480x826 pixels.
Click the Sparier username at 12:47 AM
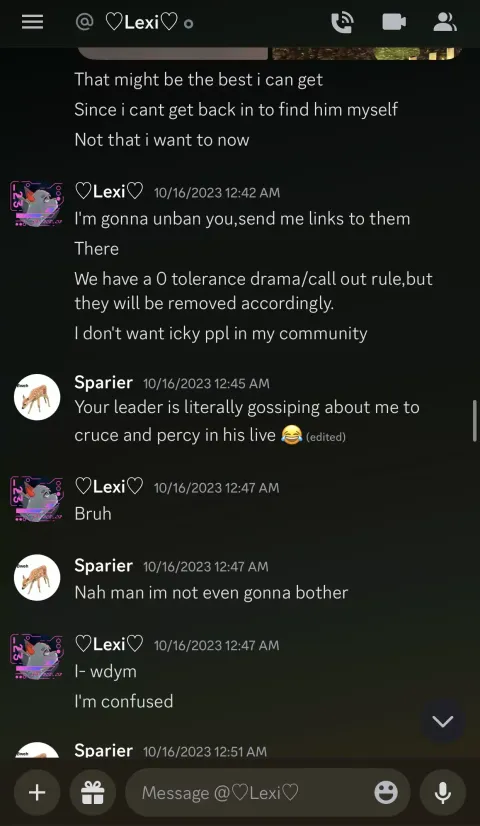point(103,565)
